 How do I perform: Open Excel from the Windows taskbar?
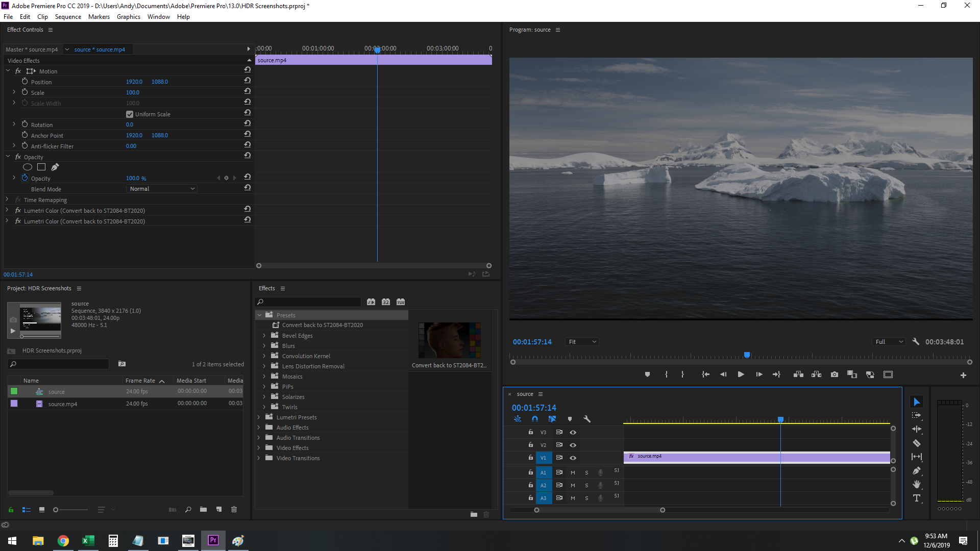point(88,540)
